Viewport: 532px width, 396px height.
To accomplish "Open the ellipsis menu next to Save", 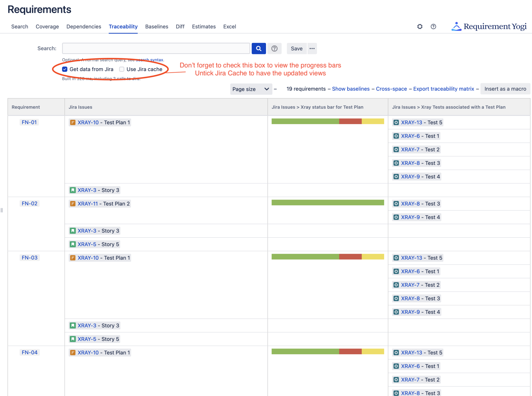I will [312, 48].
